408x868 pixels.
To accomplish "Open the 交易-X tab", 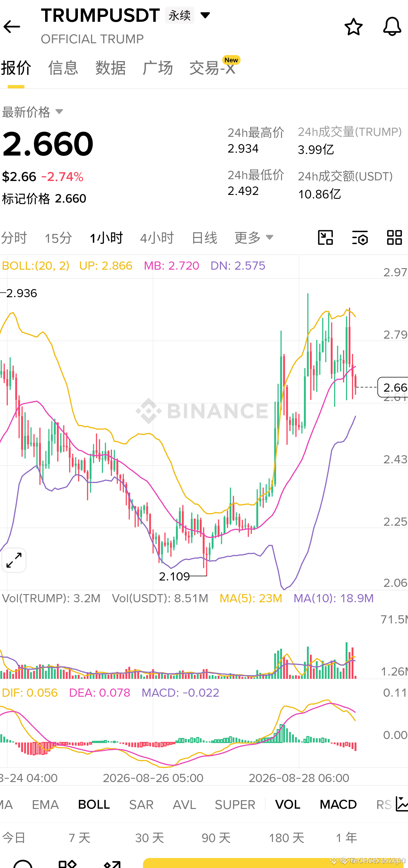I will click(x=212, y=68).
